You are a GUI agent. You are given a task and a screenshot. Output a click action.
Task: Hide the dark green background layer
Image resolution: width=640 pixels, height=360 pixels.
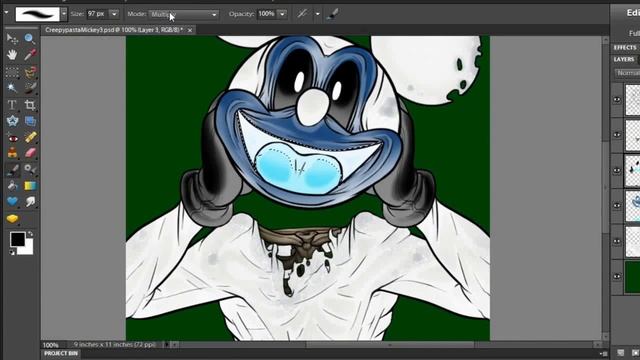point(617,276)
